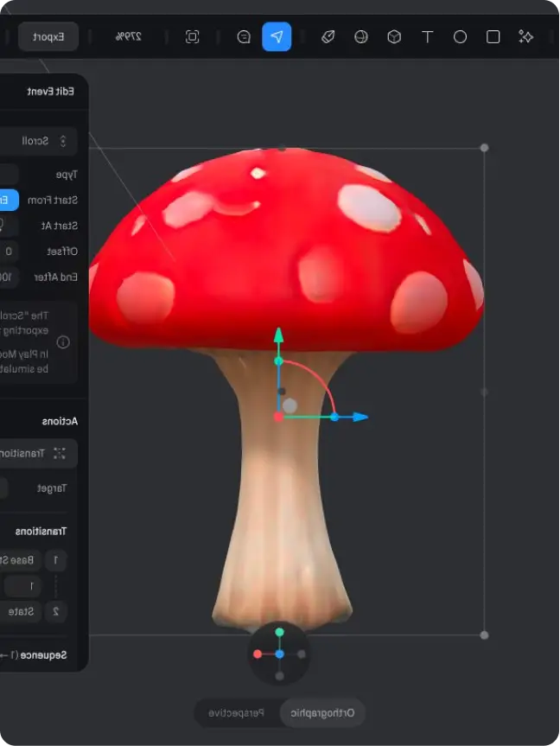Open the comment tool
This screenshot has height=746, width=560.
coord(244,37)
